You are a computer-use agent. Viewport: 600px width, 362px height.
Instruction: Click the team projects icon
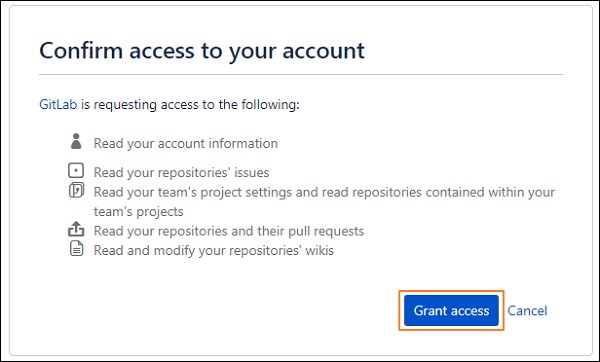(76, 190)
